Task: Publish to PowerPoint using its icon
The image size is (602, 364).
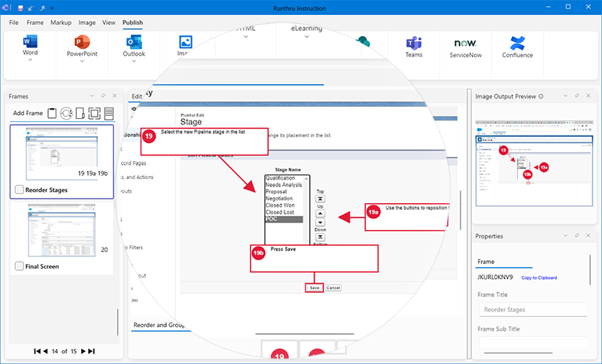Action: 82,41
